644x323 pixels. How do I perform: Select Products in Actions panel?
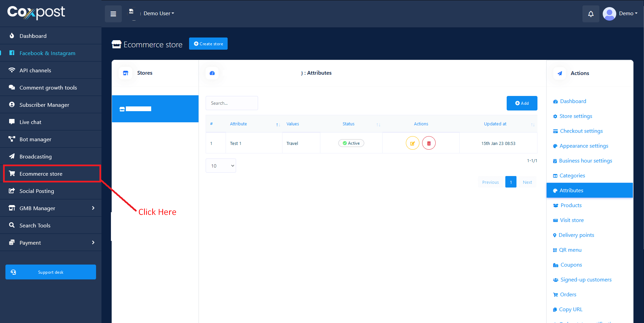pyautogui.click(x=571, y=205)
